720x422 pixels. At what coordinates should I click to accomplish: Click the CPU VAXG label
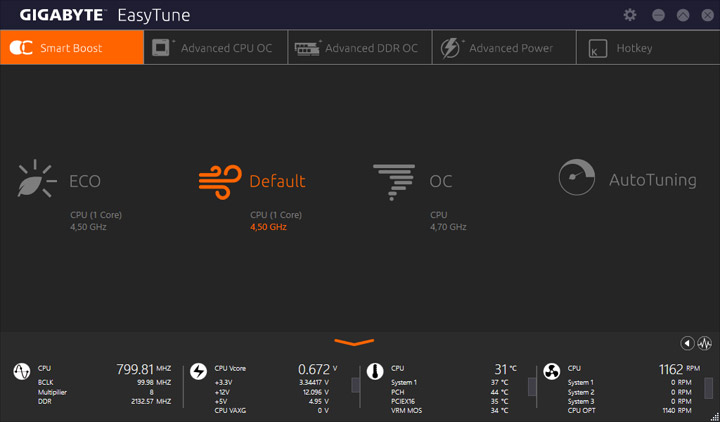pos(230,411)
